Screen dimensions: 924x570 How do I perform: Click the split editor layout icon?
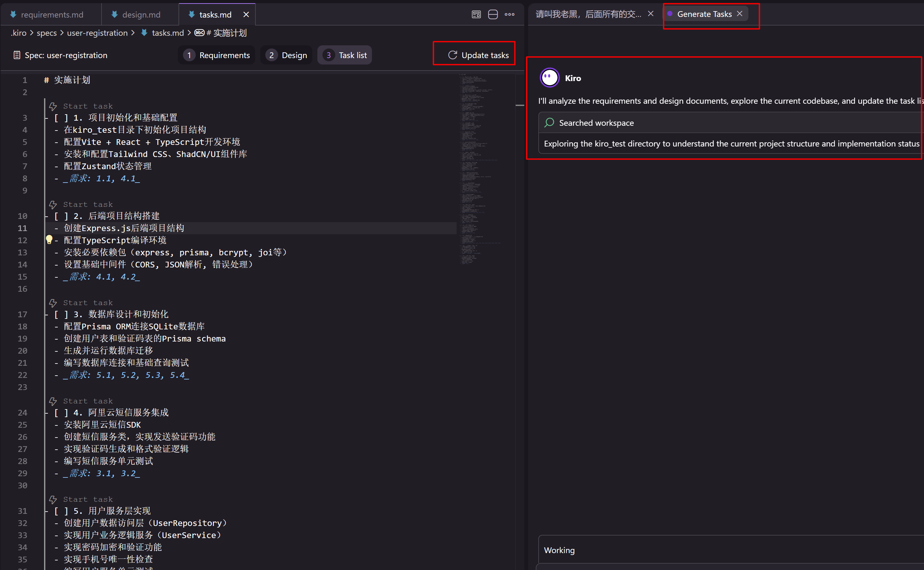click(493, 14)
